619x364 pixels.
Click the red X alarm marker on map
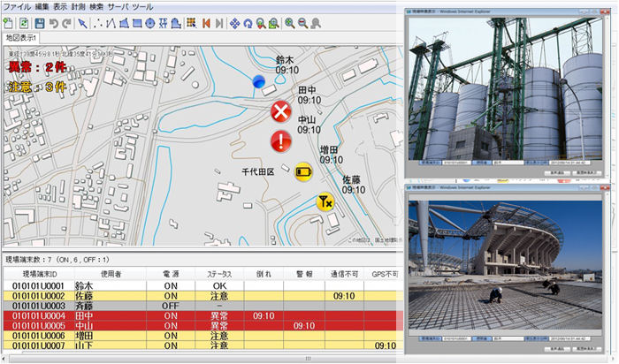(x=281, y=111)
